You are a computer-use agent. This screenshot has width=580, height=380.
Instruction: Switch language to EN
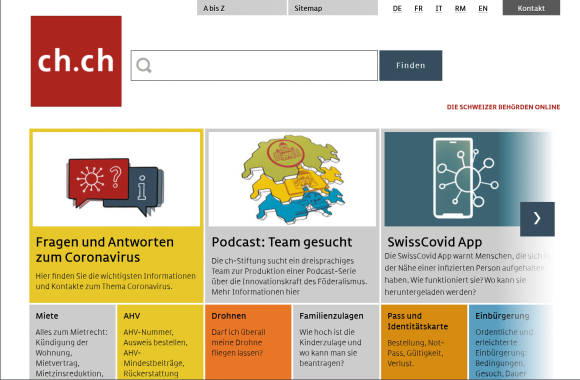483,8
